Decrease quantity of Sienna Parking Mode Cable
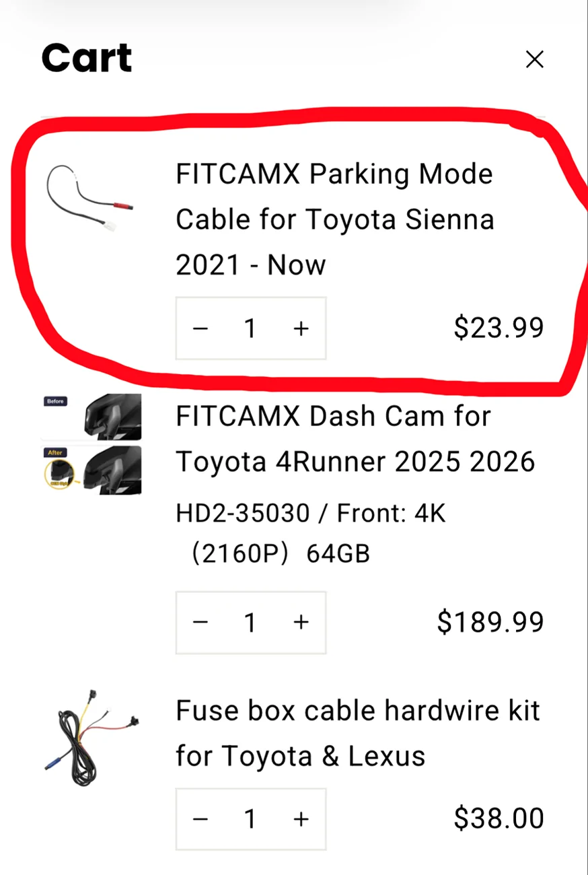 pyautogui.click(x=200, y=328)
